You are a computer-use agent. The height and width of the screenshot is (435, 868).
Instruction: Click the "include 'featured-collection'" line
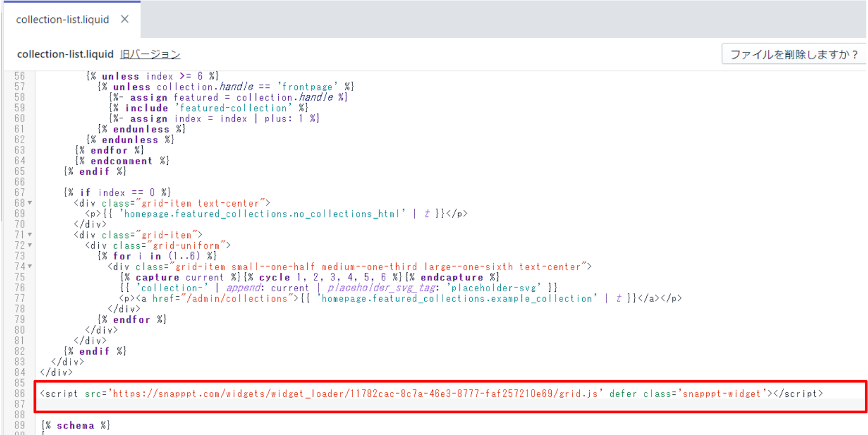click(208, 108)
